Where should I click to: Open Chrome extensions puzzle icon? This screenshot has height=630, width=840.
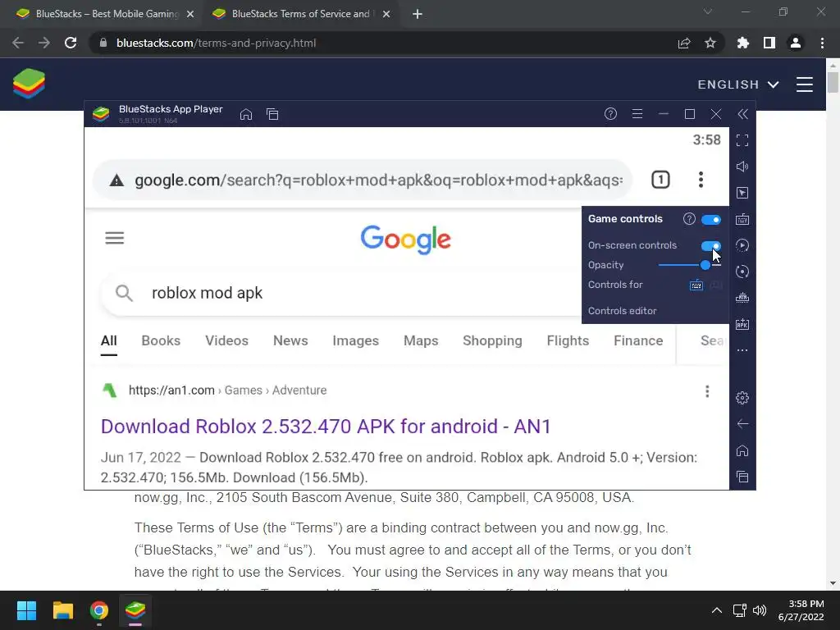pos(742,43)
